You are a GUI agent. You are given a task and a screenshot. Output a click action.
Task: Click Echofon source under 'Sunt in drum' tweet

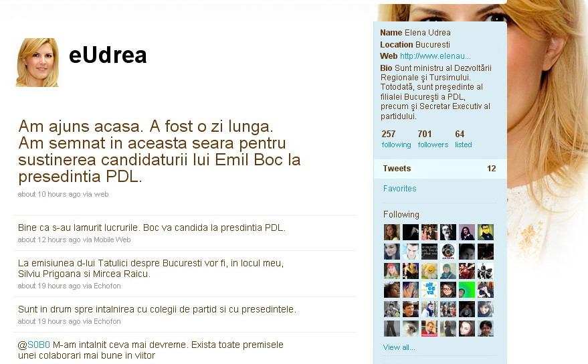[107, 322]
